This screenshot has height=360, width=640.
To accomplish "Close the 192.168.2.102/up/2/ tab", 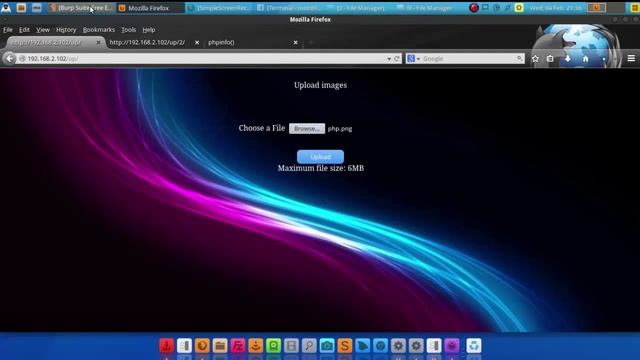I will tap(197, 42).
